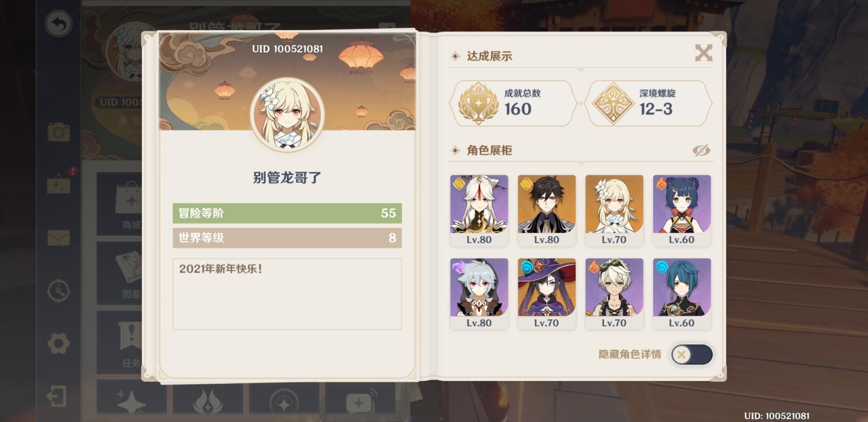Click the exit door icon
The image size is (868, 422).
[57, 396]
